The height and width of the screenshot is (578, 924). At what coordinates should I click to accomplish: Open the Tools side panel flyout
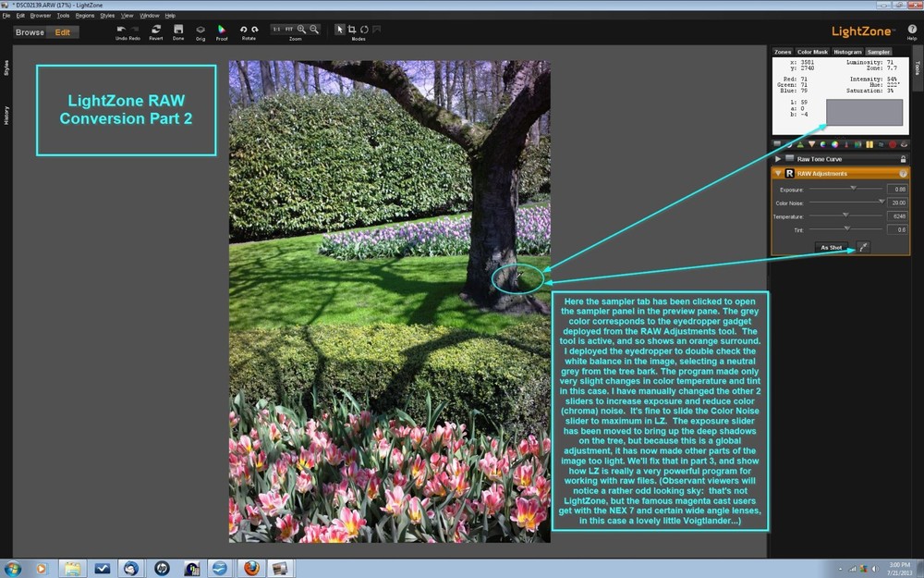coord(917,68)
